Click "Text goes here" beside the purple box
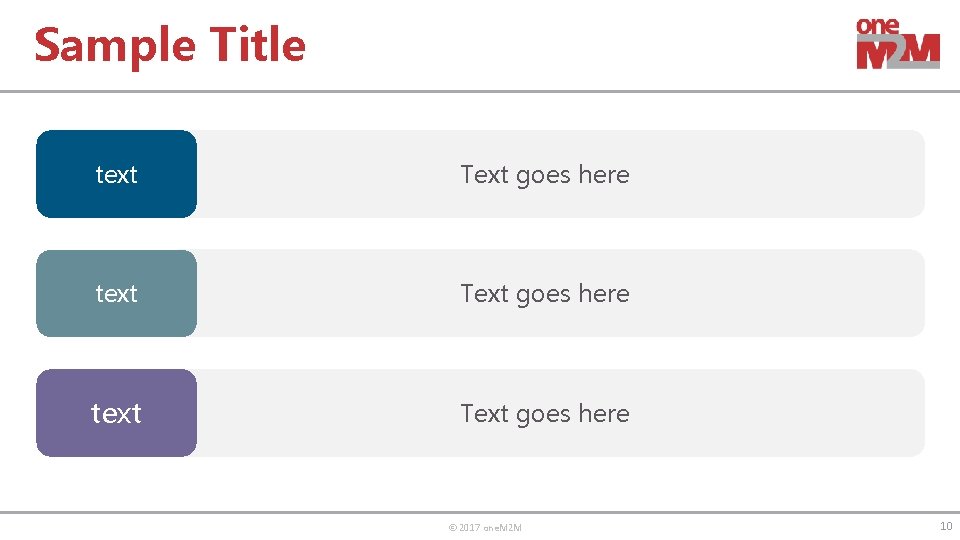 tap(544, 413)
